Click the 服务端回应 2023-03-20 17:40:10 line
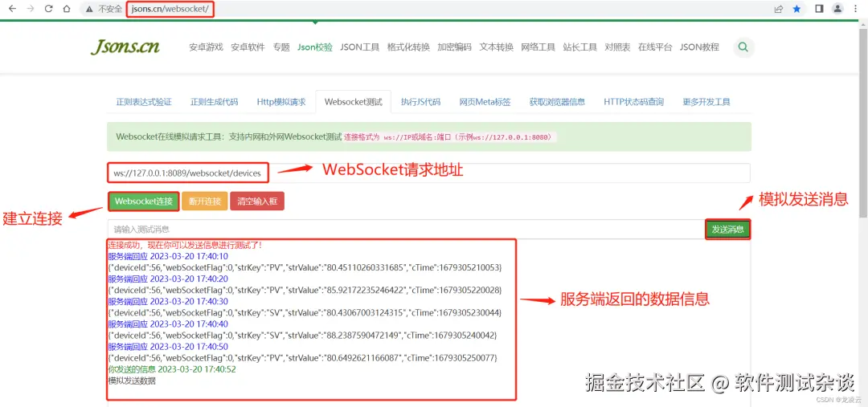 coord(168,257)
